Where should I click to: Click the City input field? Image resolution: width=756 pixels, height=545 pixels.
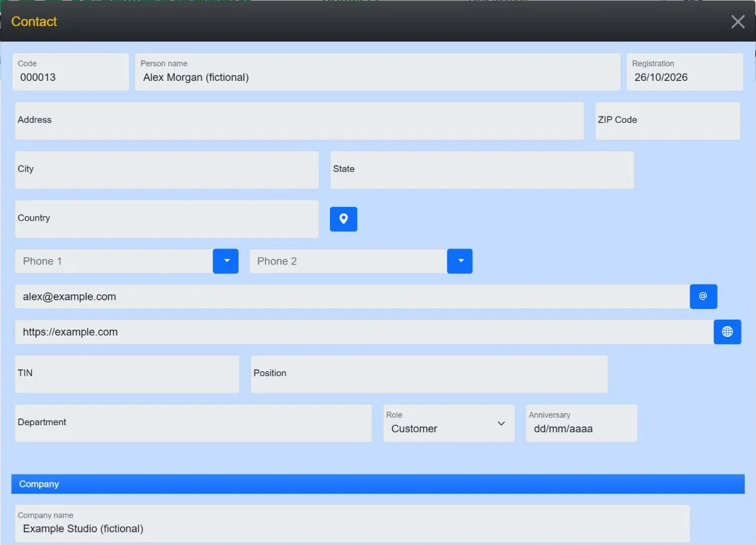click(x=167, y=170)
